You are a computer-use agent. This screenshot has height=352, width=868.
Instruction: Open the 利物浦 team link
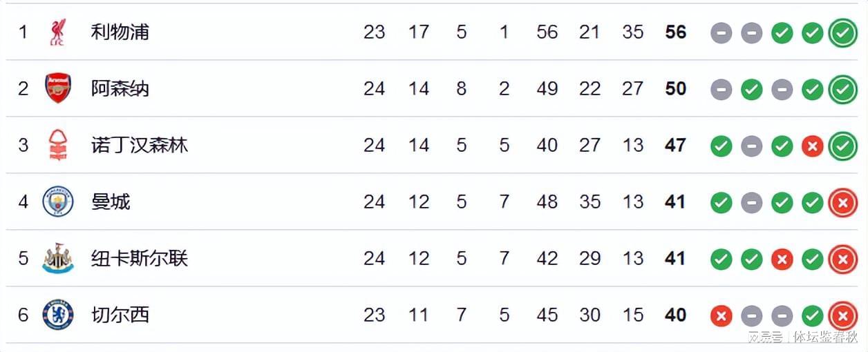(x=120, y=32)
